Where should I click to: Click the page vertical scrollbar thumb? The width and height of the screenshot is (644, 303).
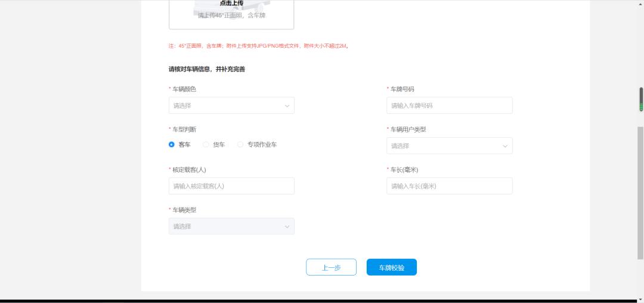tap(640, 193)
